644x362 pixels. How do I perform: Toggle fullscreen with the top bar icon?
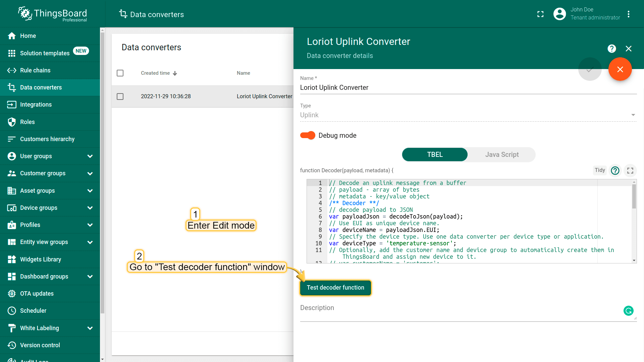[x=540, y=14]
